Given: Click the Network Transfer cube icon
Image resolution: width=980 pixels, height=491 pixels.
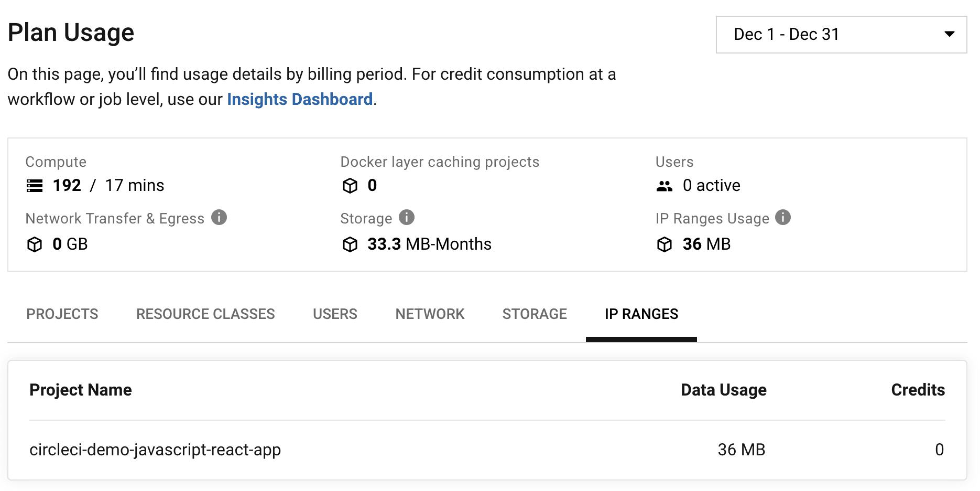Looking at the screenshot, I should point(35,244).
